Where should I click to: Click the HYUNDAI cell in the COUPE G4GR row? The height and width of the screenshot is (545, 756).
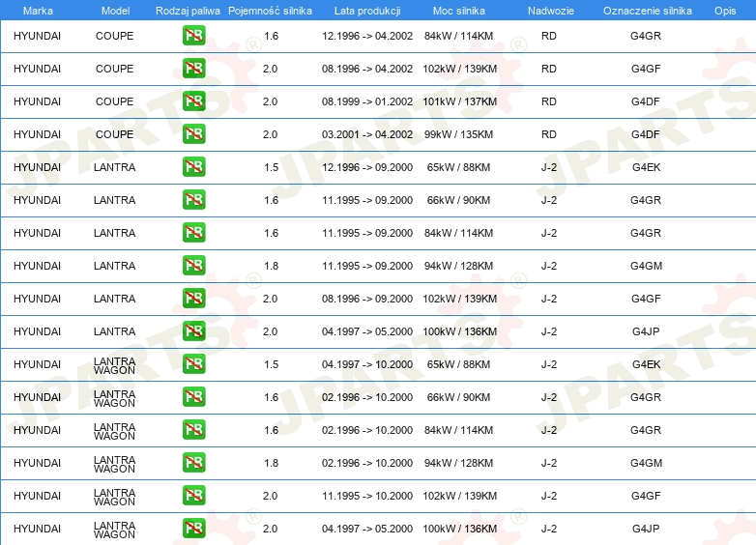coord(37,36)
